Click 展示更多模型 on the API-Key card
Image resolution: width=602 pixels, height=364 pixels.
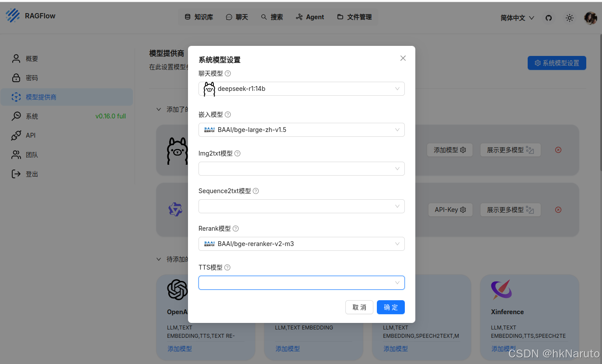pos(510,210)
